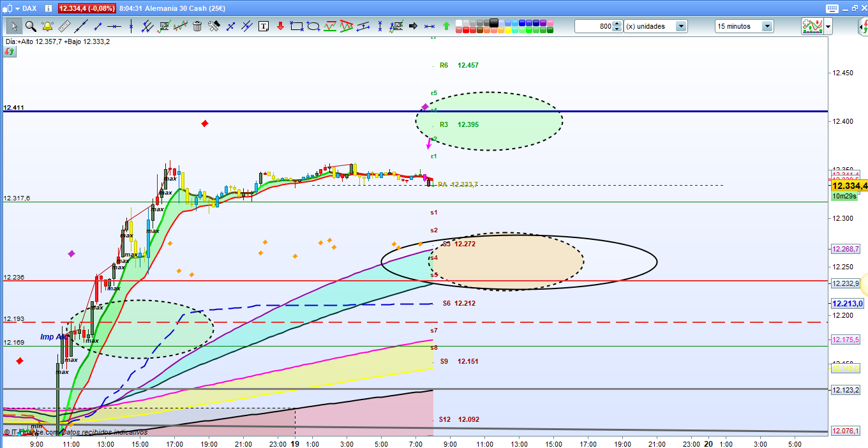Select the arrow pointer cursor tool
This screenshot has height=448, width=868.
[x=14, y=26]
